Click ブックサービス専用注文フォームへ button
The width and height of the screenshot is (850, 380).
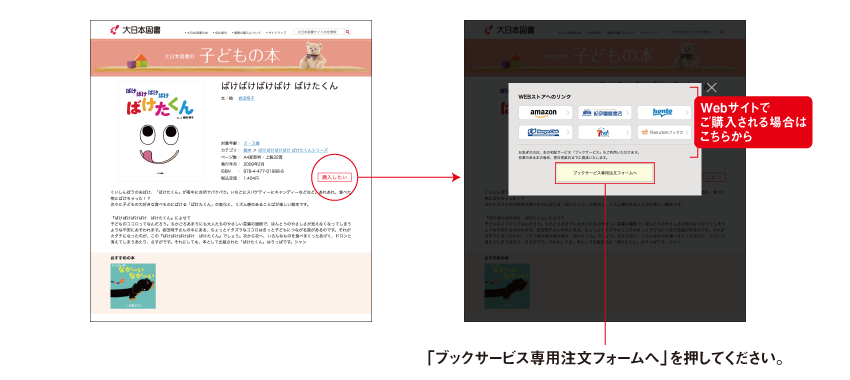pos(604,173)
